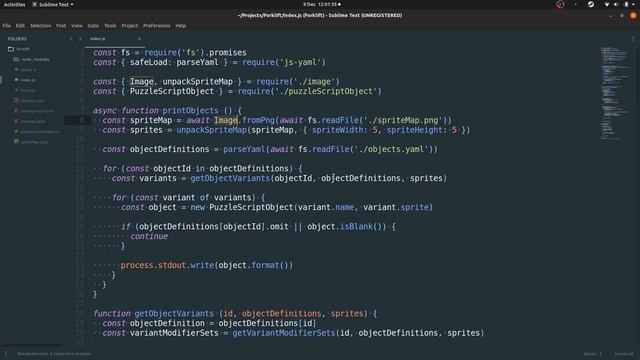Image resolution: width=640 pixels, height=360 pixels.
Task: Click the package-lock.json file icon
Action: [16, 111]
